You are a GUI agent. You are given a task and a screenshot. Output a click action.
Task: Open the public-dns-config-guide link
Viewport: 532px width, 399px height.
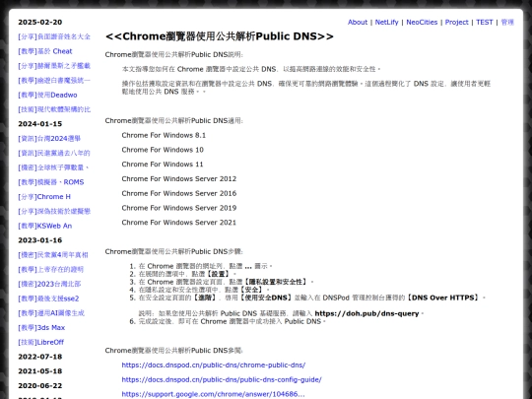tap(222, 379)
